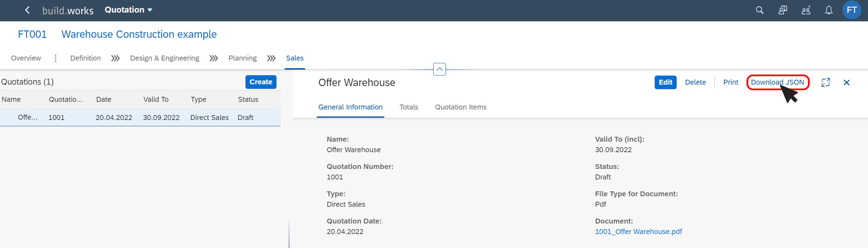
Task: Click the Draft status table cell
Action: click(245, 118)
